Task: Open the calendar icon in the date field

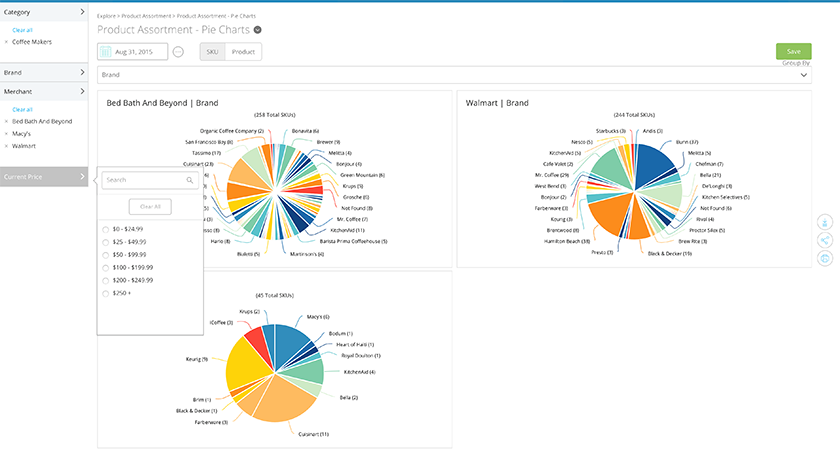Action: 106,52
